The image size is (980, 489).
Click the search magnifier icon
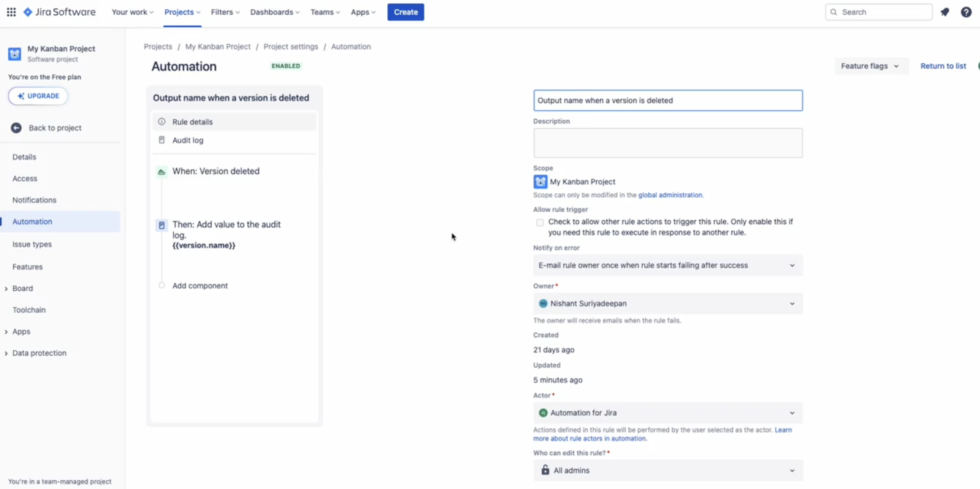(834, 12)
